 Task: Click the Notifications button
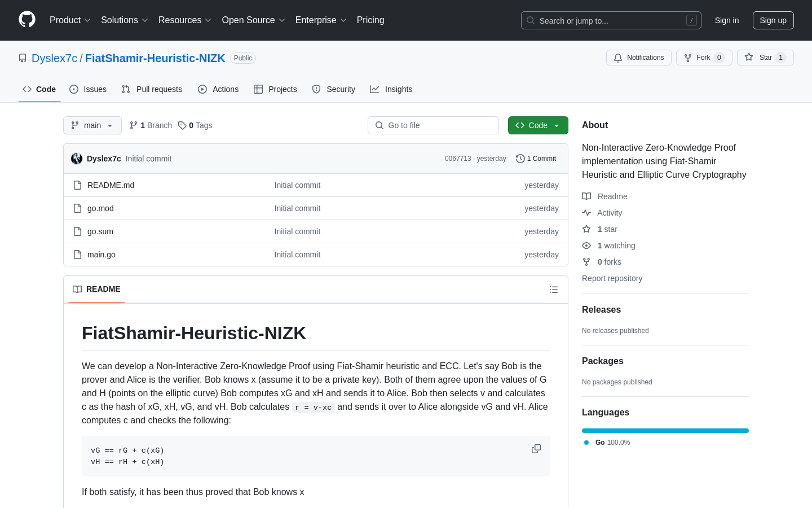tap(639, 58)
